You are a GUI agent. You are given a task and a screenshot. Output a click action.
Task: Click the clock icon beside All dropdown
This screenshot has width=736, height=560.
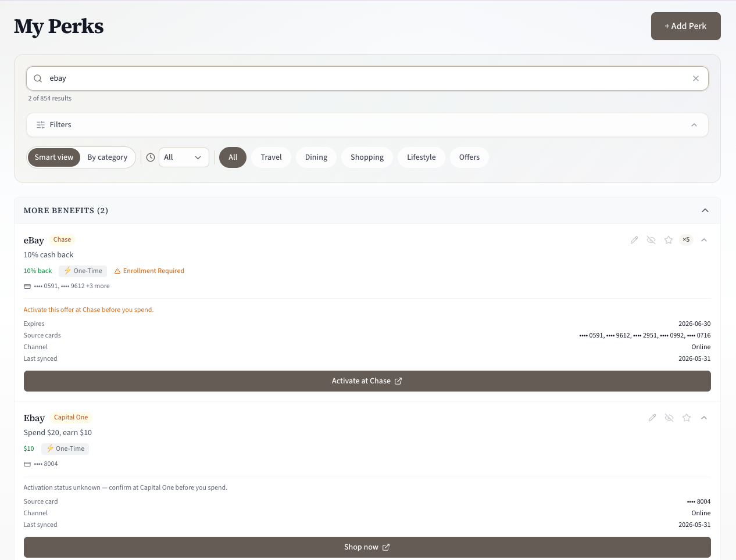click(151, 157)
